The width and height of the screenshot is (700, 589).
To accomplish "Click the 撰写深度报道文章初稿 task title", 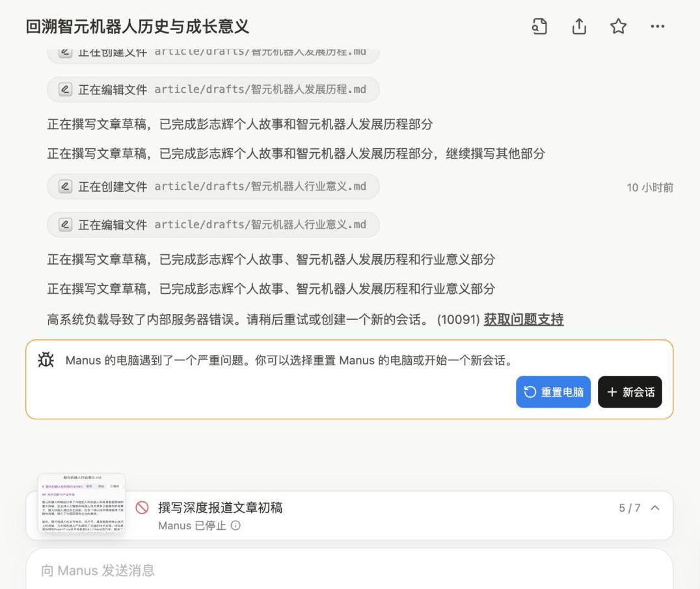I will pos(220,507).
